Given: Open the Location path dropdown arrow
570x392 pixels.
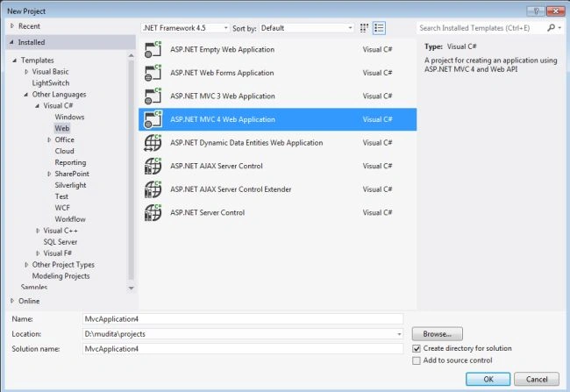Looking at the screenshot, I should click(399, 334).
